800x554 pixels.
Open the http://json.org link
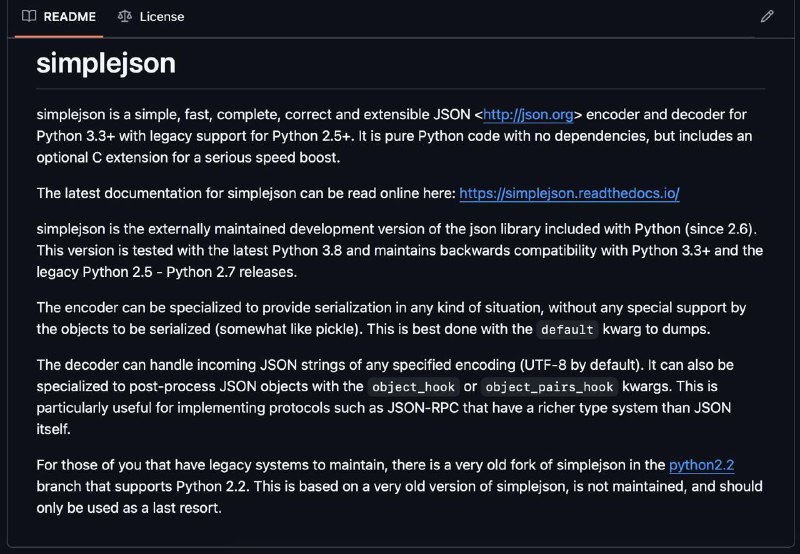528,115
